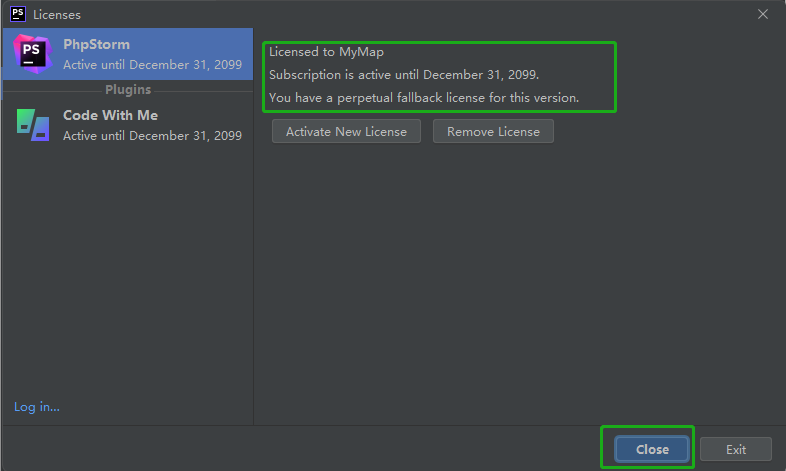
Task: Open the Log in… link
Action: 37,407
